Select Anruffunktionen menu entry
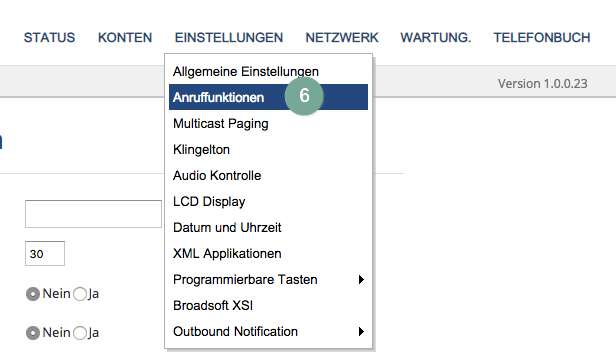616x364 pixels. click(268, 97)
